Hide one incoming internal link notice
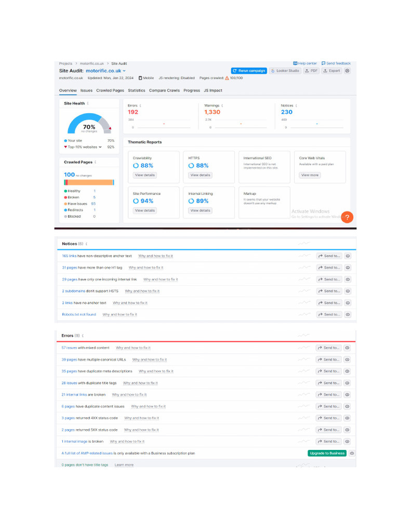Screen dimensions: 399x532 [348, 280]
